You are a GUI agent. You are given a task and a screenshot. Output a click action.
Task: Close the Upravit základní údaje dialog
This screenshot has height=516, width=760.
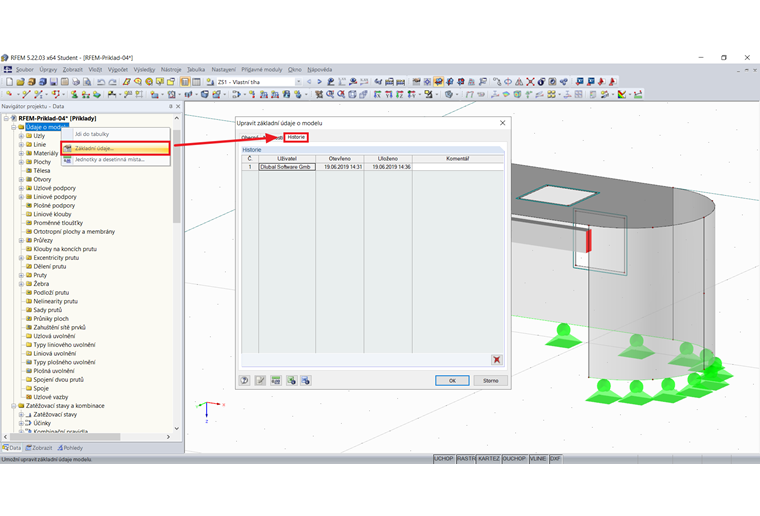pos(503,123)
